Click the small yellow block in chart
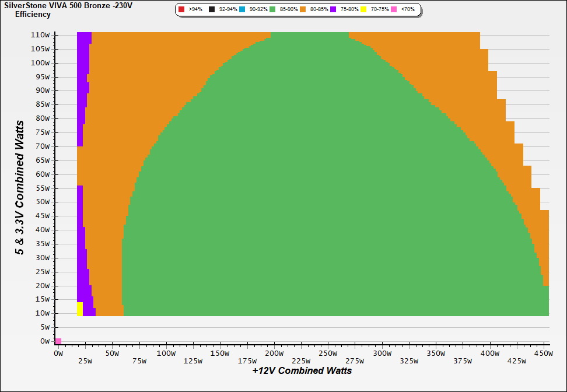This screenshot has width=567, height=392. click(80, 309)
